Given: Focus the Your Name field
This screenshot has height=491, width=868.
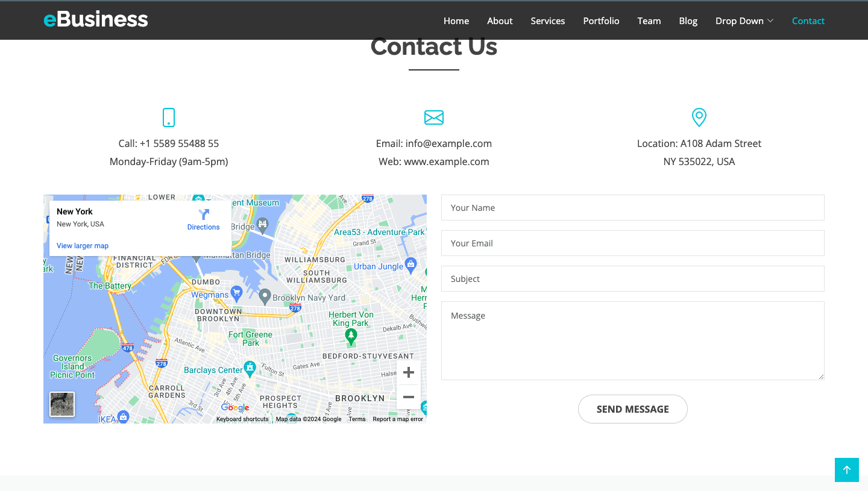Looking at the screenshot, I should [632, 208].
